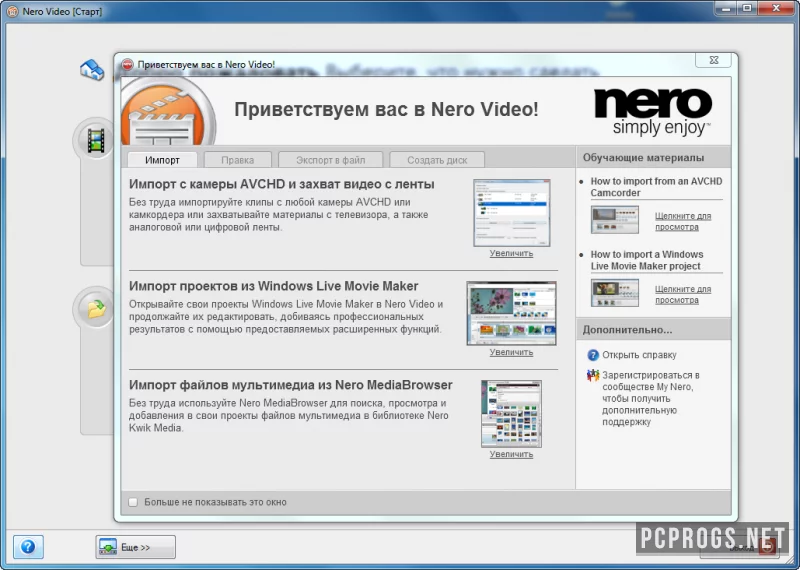Screen dimensions: 800x570
Task: Minimize the Nero Video main window
Action: click(x=726, y=8)
